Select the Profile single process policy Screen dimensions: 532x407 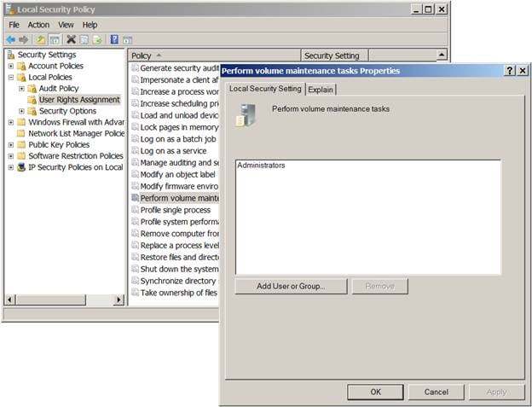coord(176,210)
